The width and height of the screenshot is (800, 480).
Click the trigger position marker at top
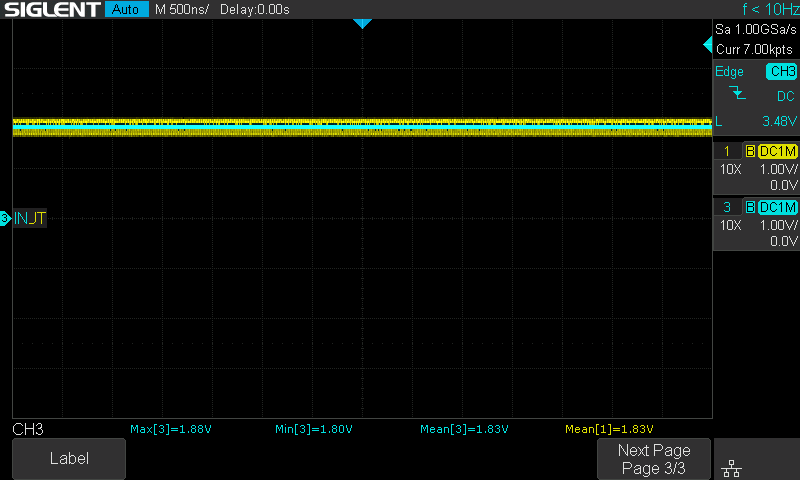(362, 23)
